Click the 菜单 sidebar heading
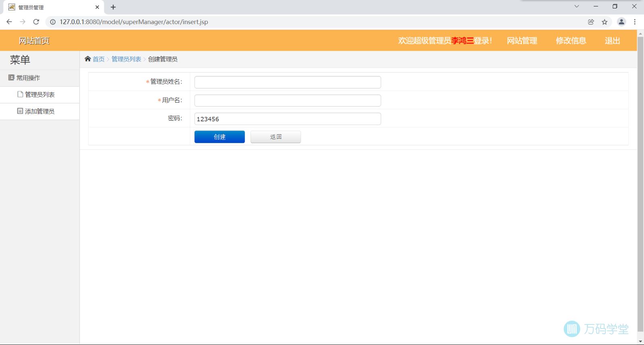 click(20, 60)
